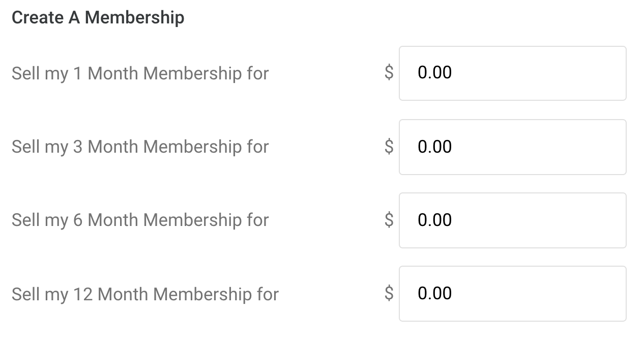This screenshot has height=340, width=644.
Task: Select the dollar sign for 12 Month Membership
Action: [389, 293]
